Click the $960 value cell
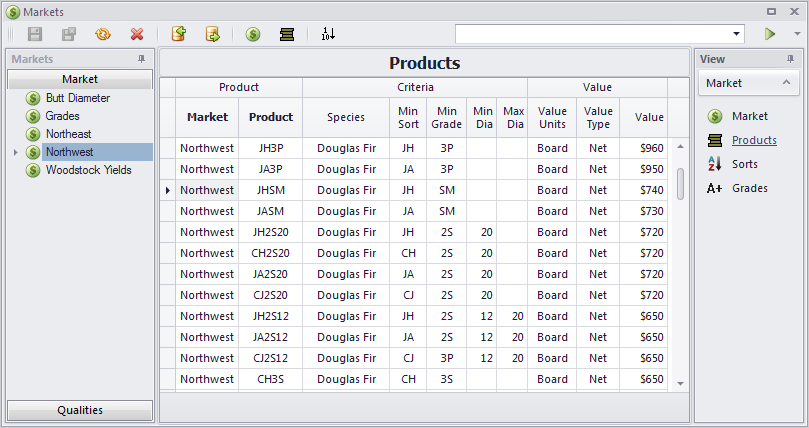The image size is (809, 428). coord(643,148)
